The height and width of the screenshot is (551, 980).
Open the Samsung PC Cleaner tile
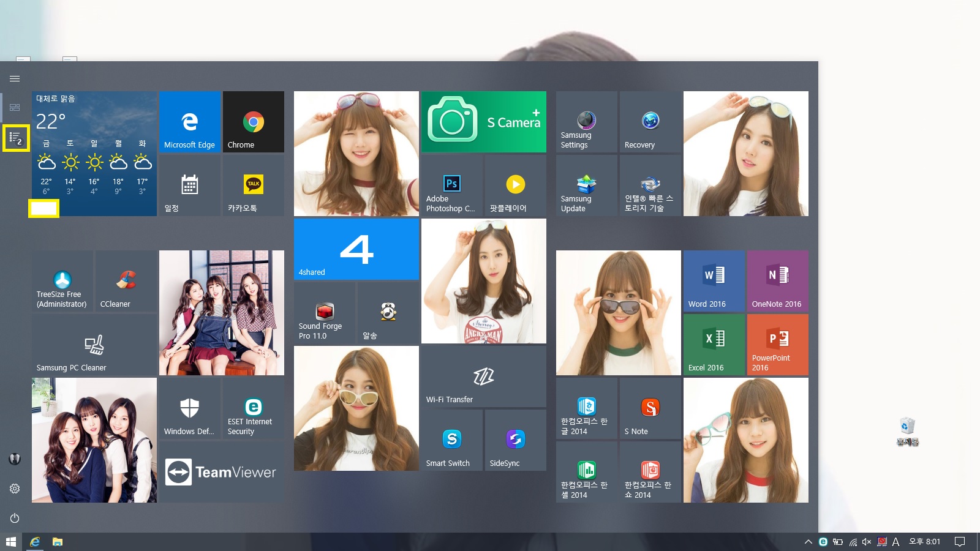94,345
